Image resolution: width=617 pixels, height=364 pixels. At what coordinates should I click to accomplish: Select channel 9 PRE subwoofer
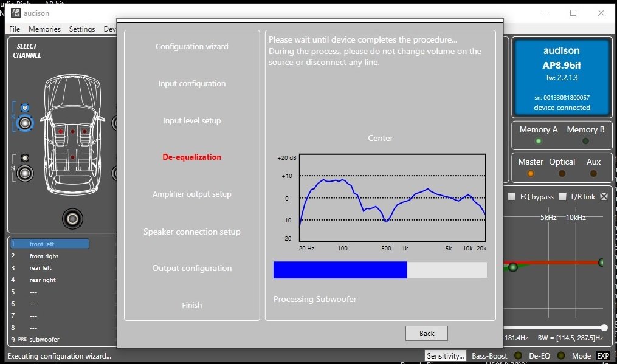pos(44,339)
